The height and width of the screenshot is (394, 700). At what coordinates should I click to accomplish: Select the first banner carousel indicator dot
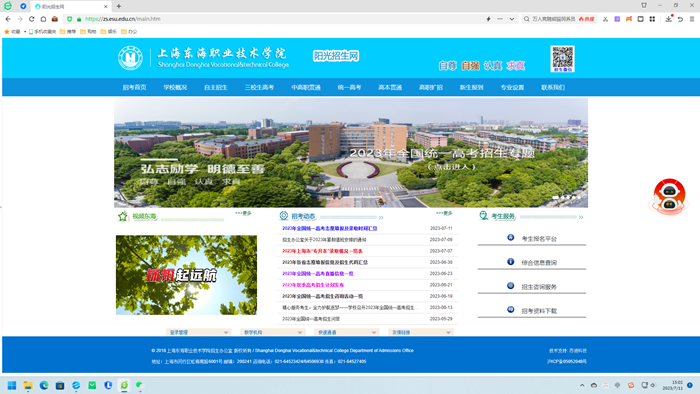pyautogui.click(x=555, y=197)
